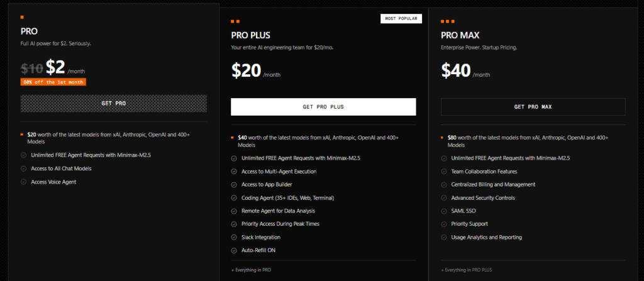This screenshot has height=281, width=644.
Task: Click the 80% off the 1st month tag
Action: [53, 82]
